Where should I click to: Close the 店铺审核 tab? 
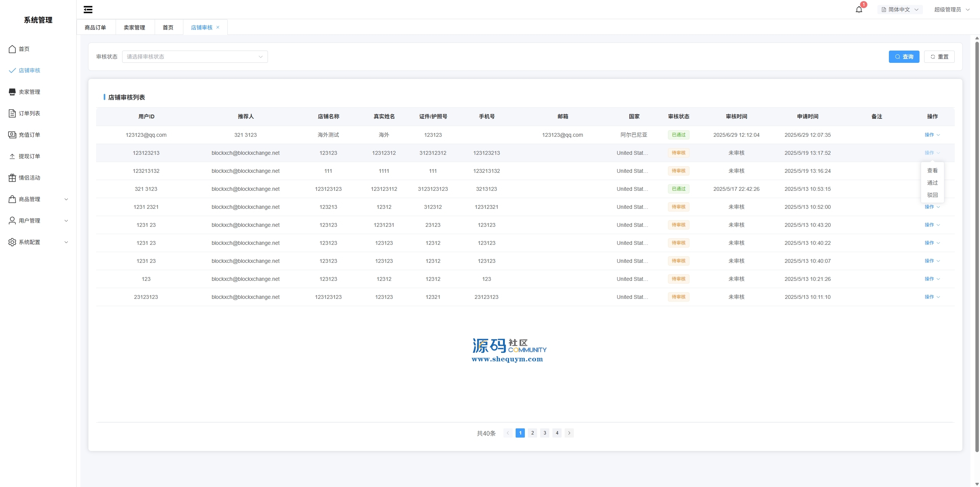coord(218,27)
